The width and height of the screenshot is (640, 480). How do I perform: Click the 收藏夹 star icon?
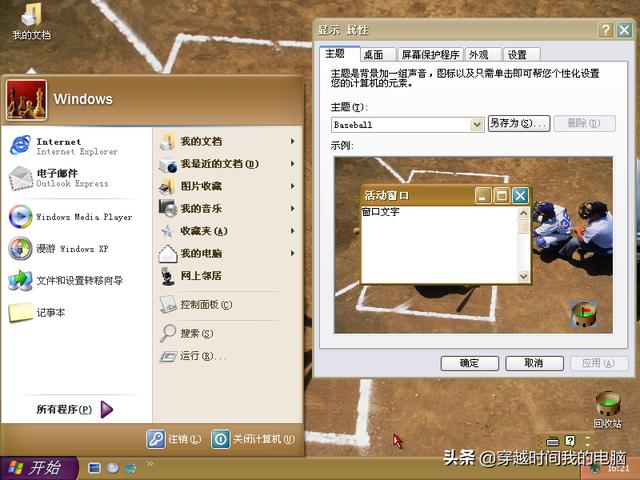[167, 231]
